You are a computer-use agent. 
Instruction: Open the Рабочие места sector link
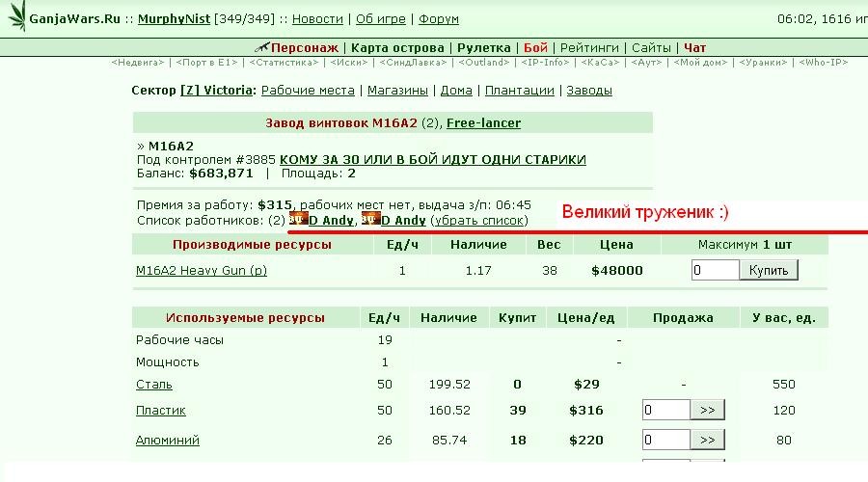pos(308,91)
